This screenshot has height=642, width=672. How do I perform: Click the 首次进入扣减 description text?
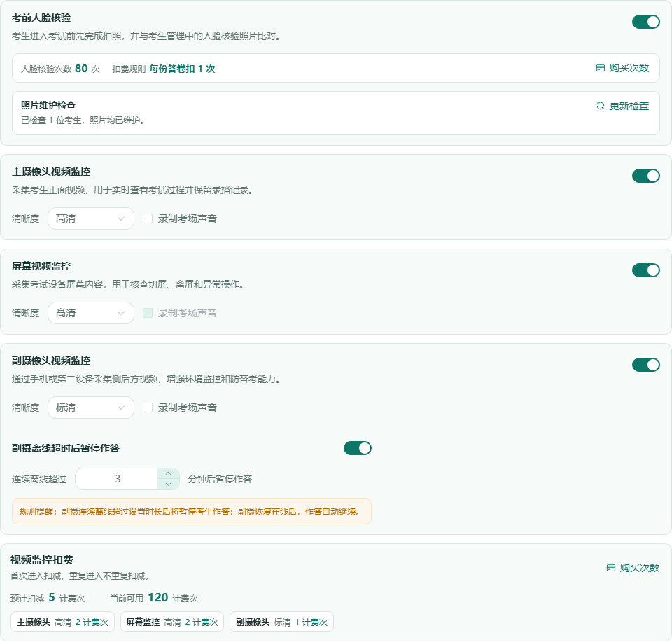80,576
